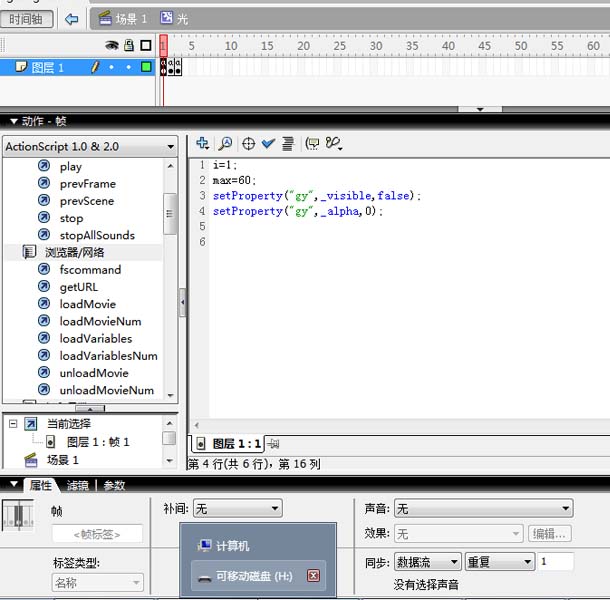Open the 重复 repeat dropdown
This screenshot has height=600, width=610.
pos(500,562)
